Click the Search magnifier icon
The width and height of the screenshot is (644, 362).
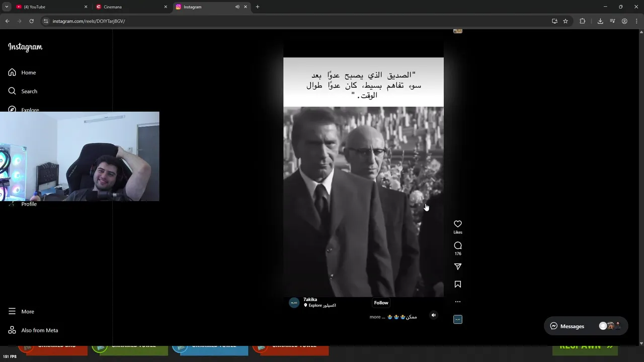[12, 91]
